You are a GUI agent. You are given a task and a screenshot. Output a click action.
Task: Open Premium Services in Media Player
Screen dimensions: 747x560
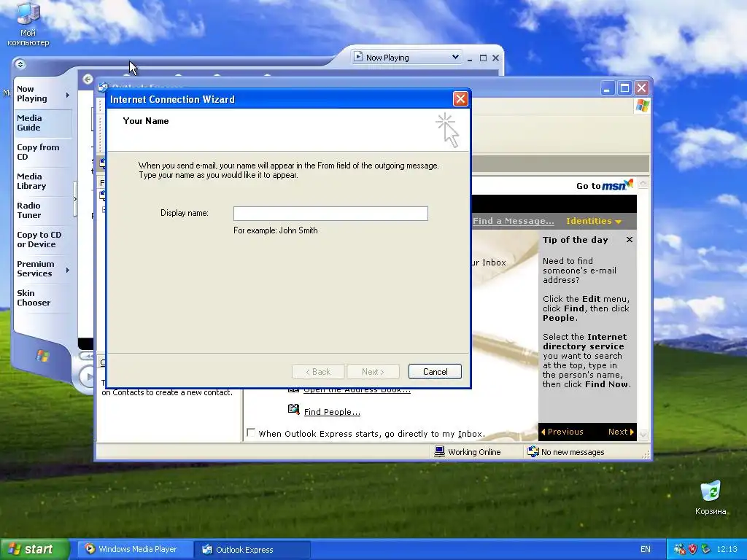point(36,268)
